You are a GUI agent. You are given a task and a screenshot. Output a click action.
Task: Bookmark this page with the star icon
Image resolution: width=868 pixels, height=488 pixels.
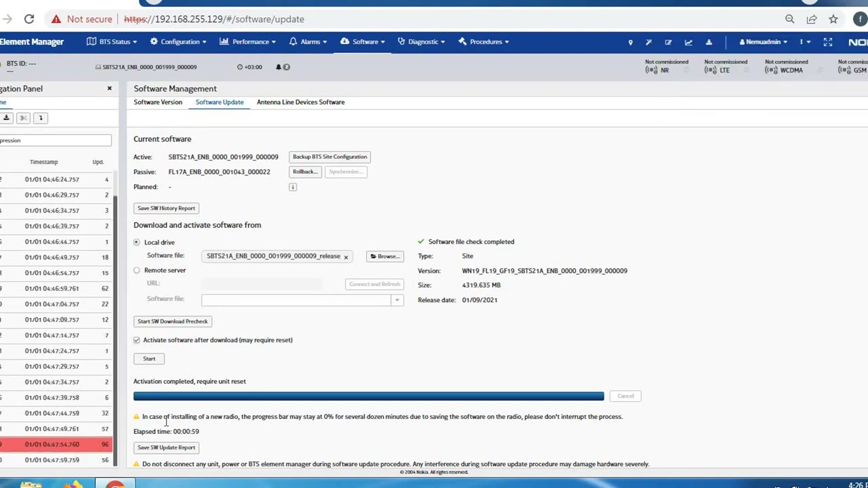pos(833,19)
